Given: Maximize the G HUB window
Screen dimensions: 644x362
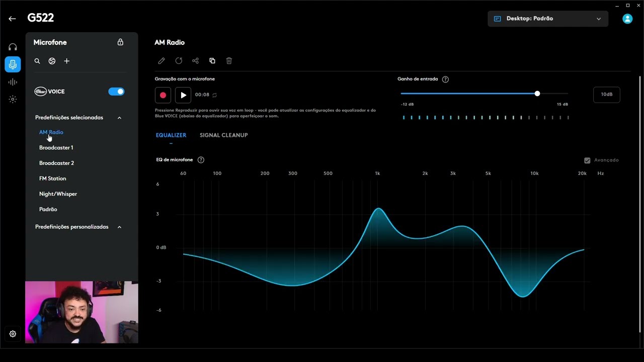Looking at the screenshot, I should (628, 5).
